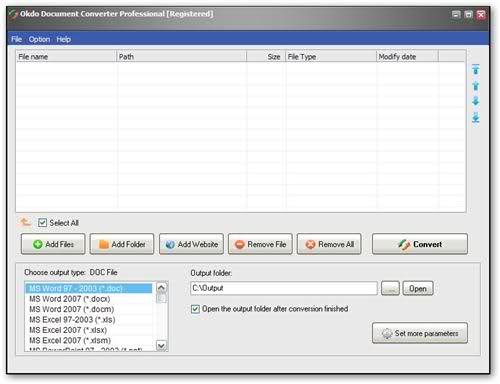
Task: Select MS Excel 2007 (*.xlsm) output type
Action: [x=89, y=340]
